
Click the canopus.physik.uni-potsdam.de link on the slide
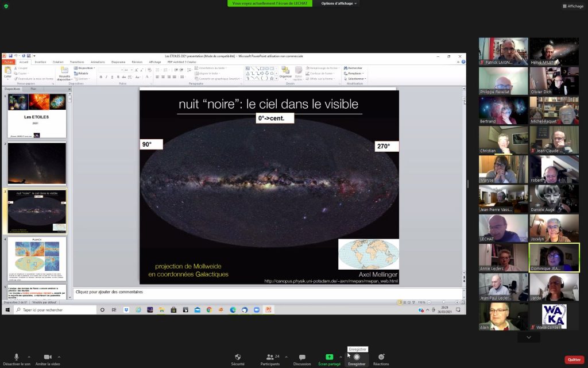(331, 281)
